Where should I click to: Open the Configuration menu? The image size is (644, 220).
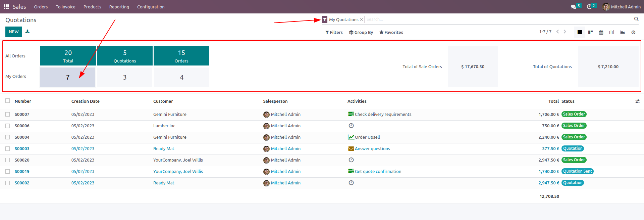click(151, 7)
